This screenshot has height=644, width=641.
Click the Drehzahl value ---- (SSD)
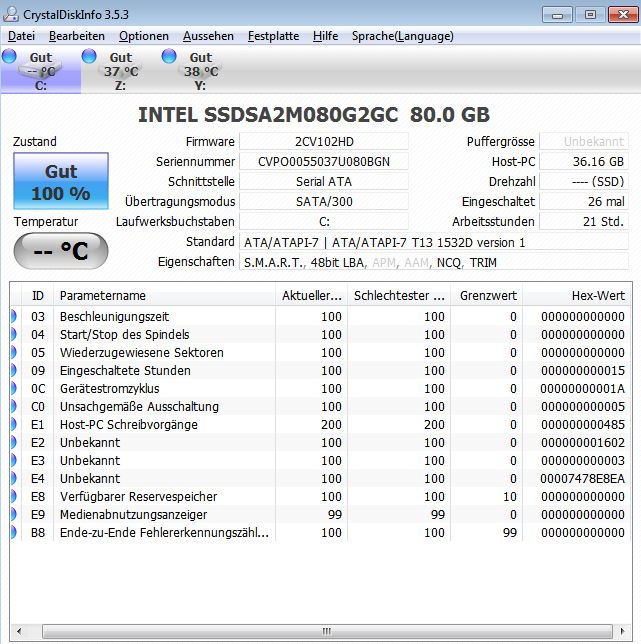tap(584, 182)
